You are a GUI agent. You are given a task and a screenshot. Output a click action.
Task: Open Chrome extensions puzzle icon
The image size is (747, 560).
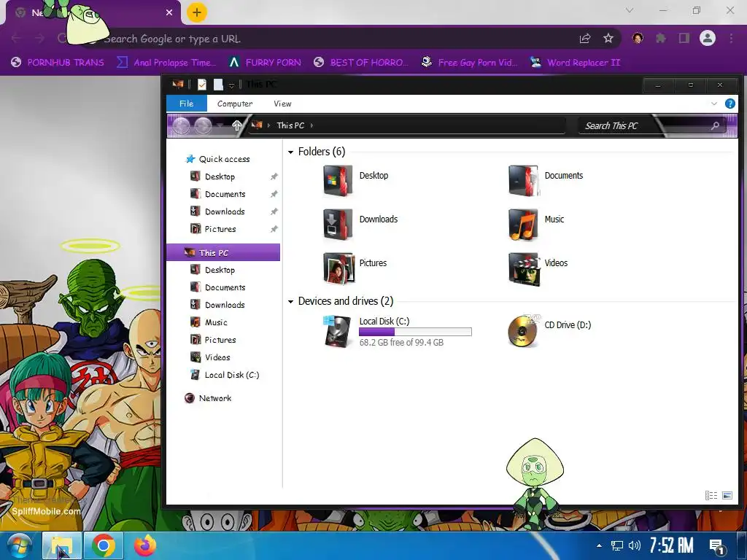click(661, 38)
